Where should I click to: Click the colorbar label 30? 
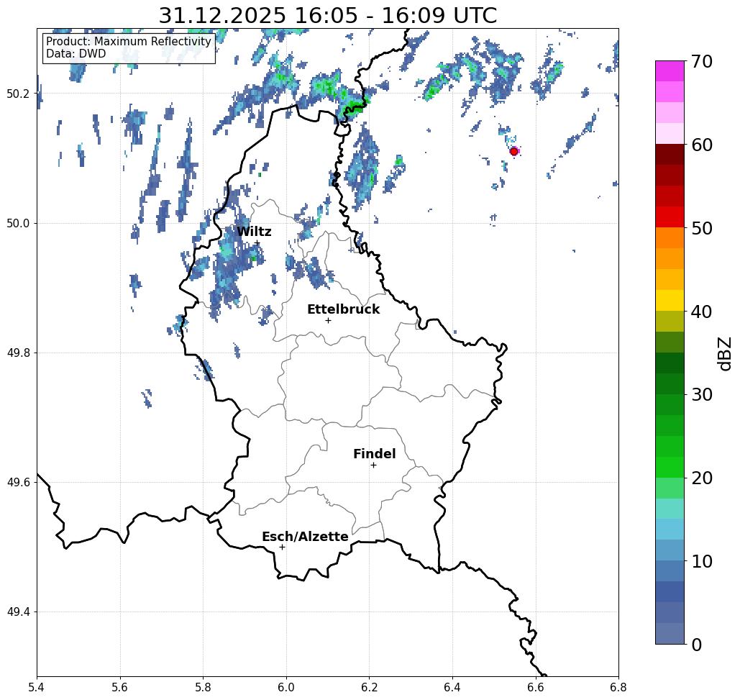702,395
